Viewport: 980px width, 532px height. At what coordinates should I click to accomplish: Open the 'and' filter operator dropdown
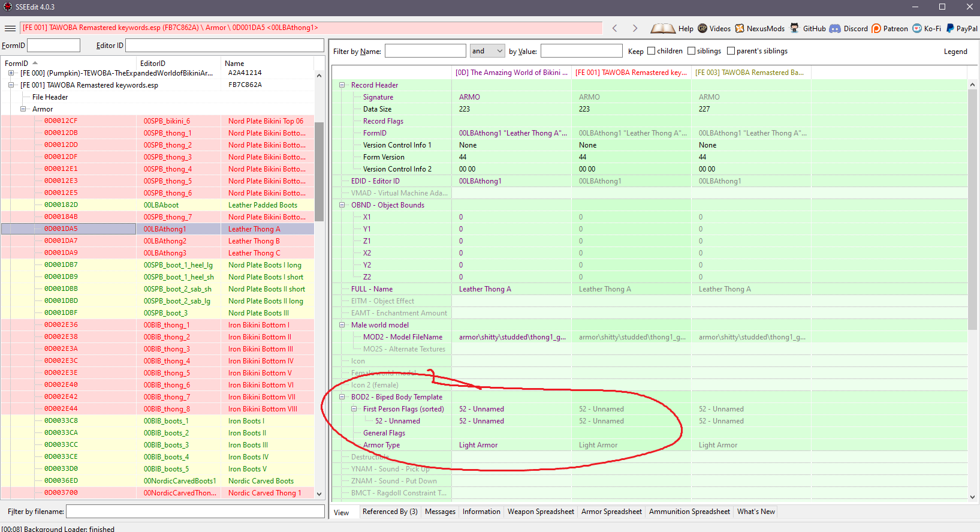click(x=487, y=51)
